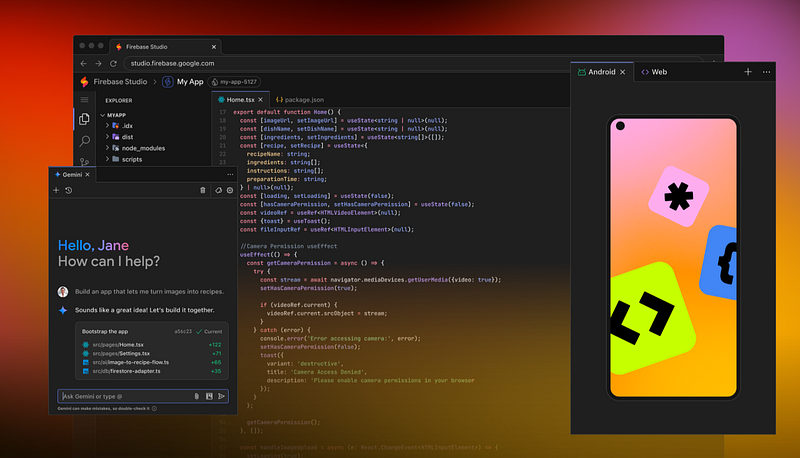Open the Gemini panel three-dot menu
Image resolution: width=800 pixels, height=458 pixels.
(230, 174)
